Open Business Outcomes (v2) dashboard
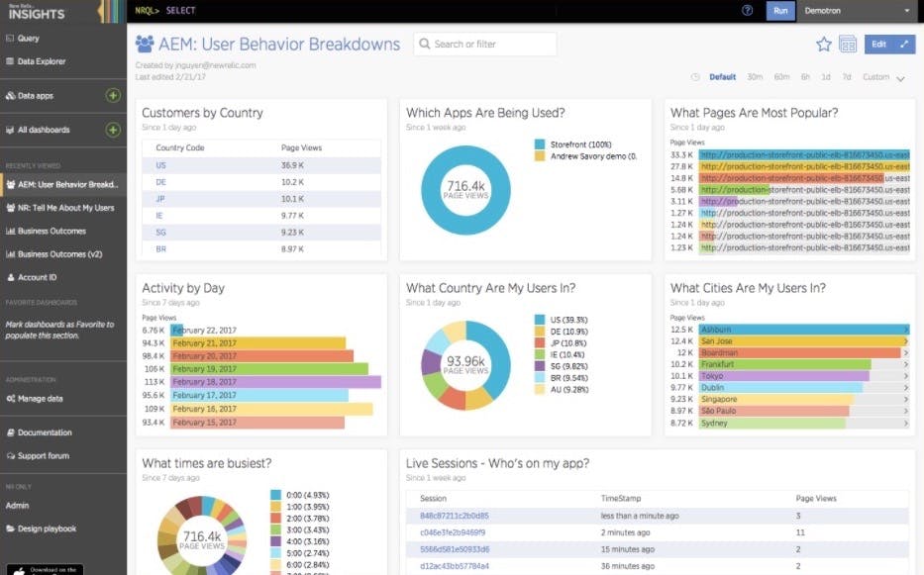924x575 pixels. [60, 254]
